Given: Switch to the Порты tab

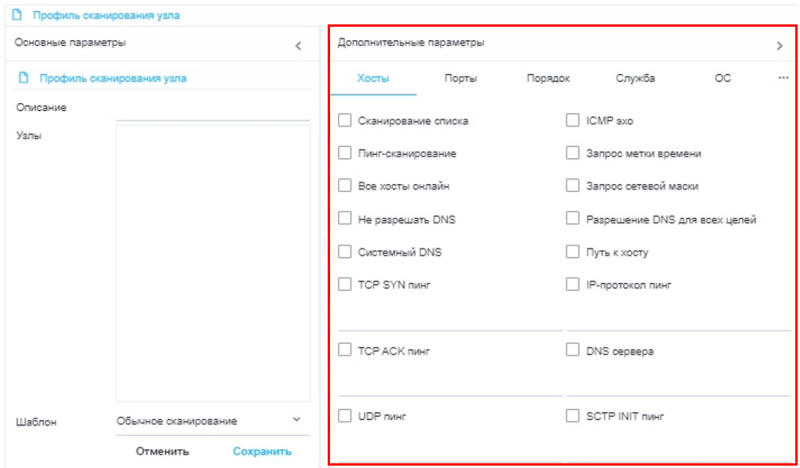Looking at the screenshot, I should [x=461, y=78].
